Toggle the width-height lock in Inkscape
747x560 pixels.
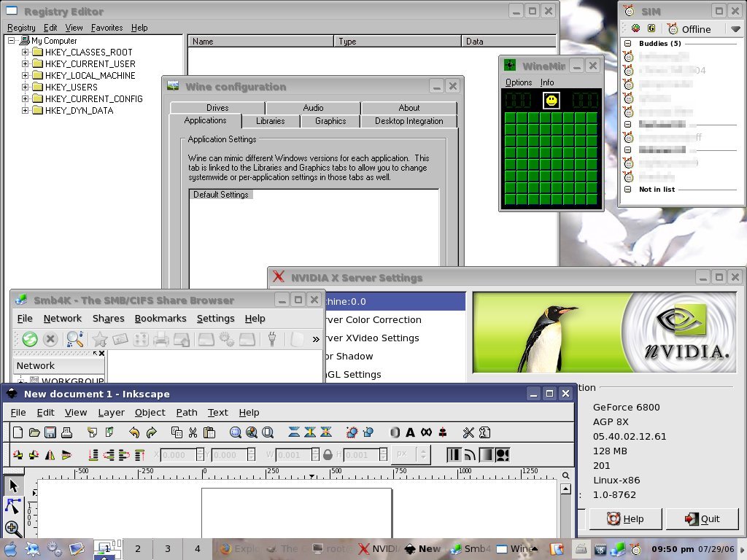click(328, 455)
